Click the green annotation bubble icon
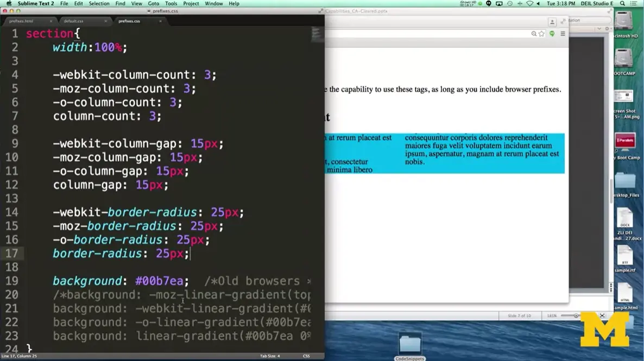This screenshot has width=644, height=361. click(552, 33)
